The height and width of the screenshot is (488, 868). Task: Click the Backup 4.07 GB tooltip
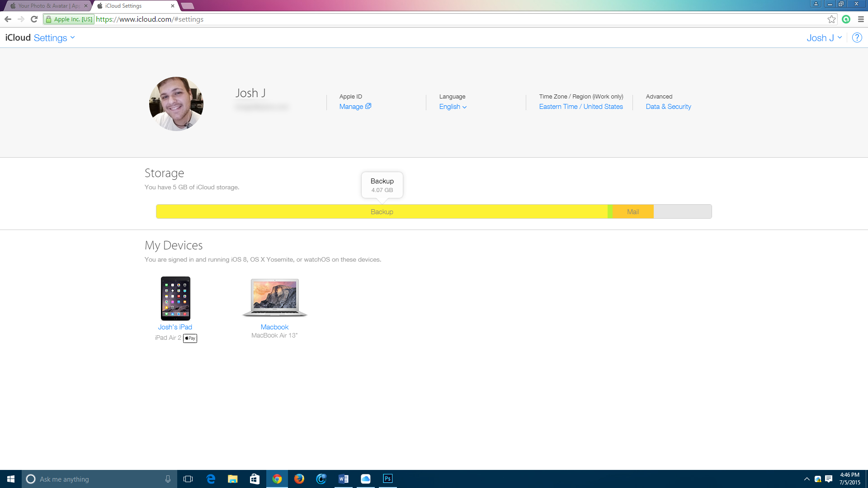(382, 185)
